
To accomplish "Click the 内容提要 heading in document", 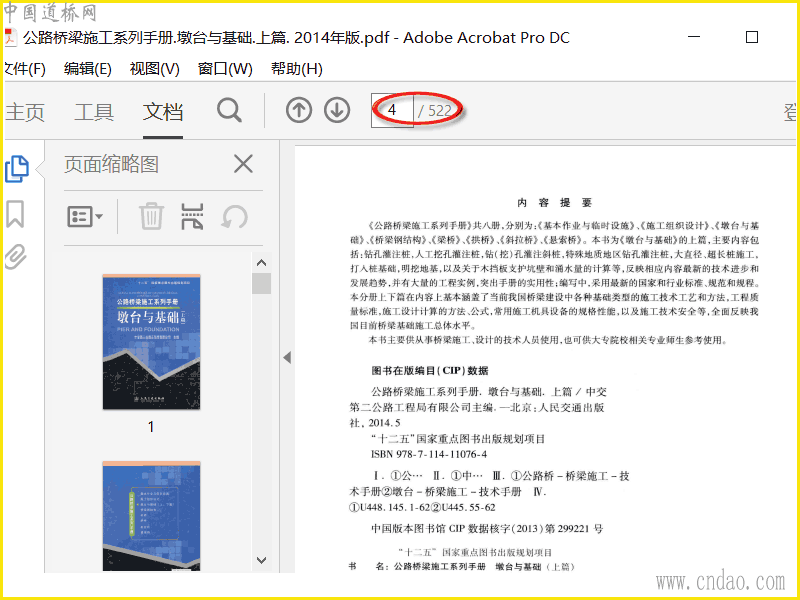I will 554,203.
